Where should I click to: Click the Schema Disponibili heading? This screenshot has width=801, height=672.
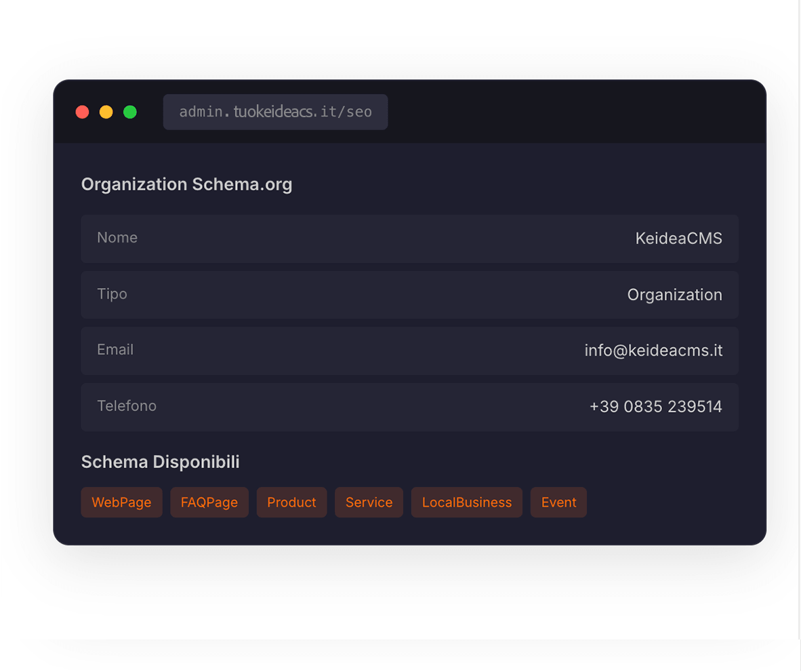160,461
